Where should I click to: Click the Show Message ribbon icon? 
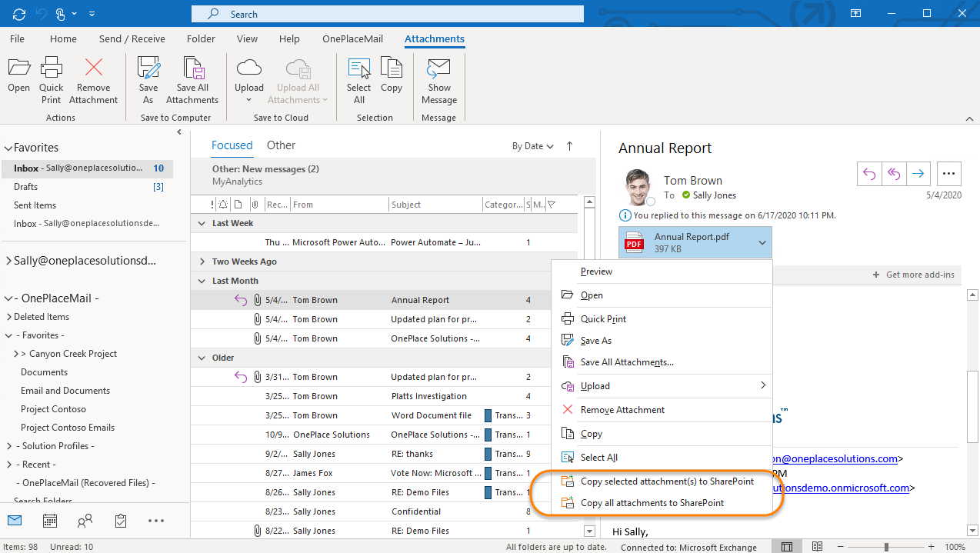(438, 79)
